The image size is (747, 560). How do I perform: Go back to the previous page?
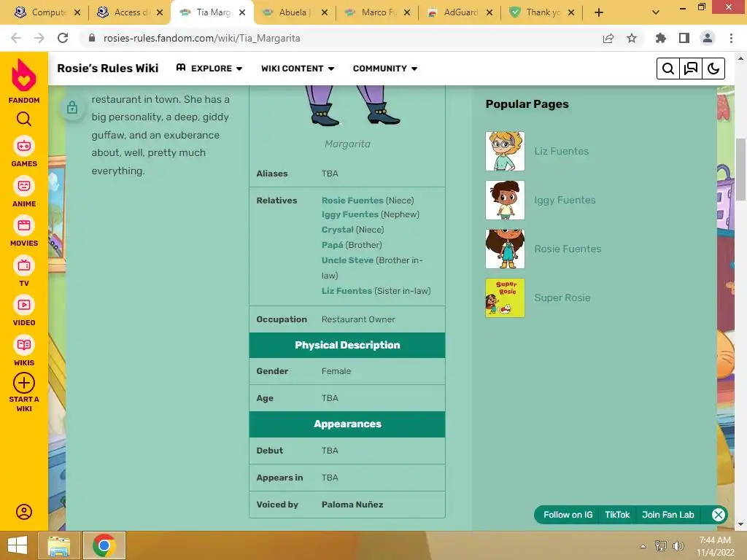[16, 38]
